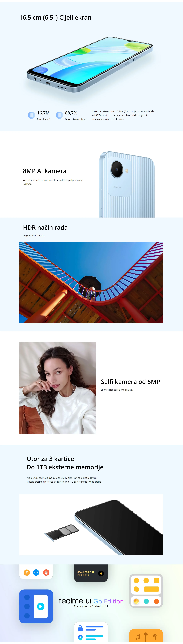Click the shield with lightning icon
This screenshot has height=644, width=183.
(80, 637)
